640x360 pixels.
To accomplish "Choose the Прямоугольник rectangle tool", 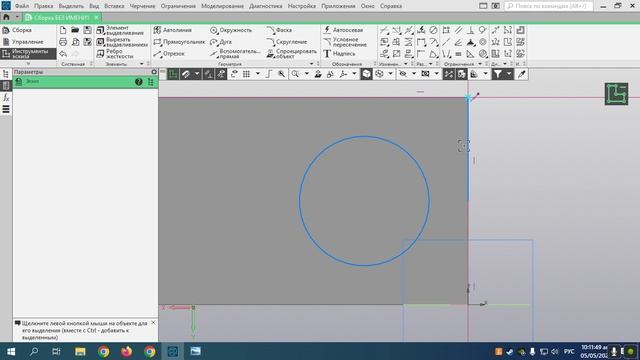I will pos(179,42).
